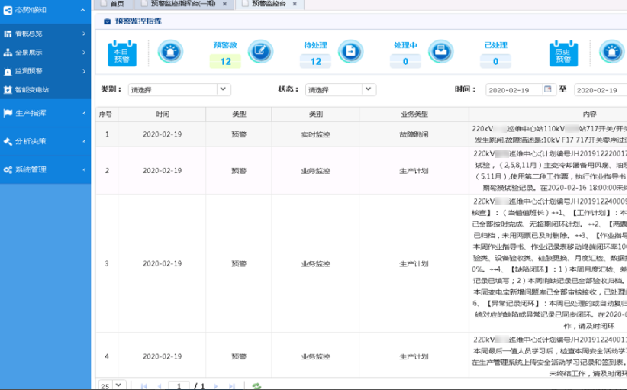The height and width of the screenshot is (390, 627).
Task: Click the siren icon beside 本日预警
Action: click(170, 52)
